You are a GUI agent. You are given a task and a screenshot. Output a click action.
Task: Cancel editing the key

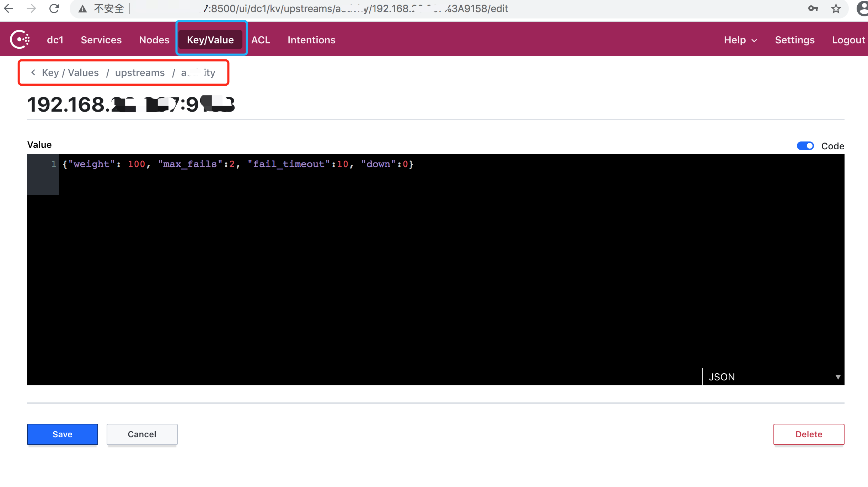point(142,434)
